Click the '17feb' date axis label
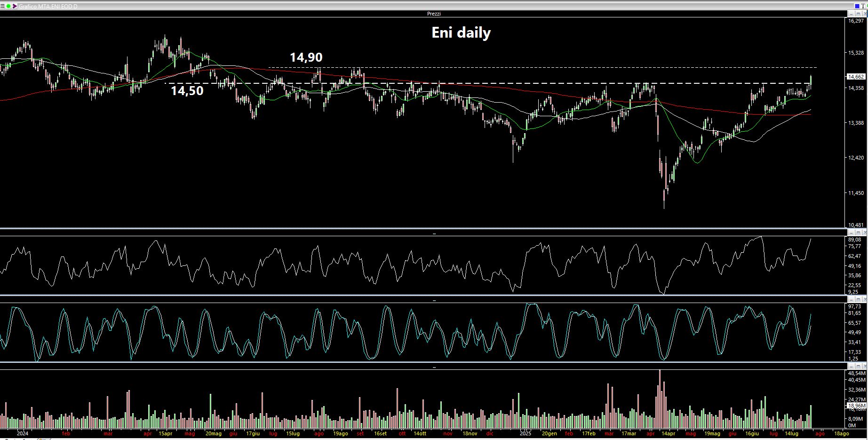The width and height of the screenshot is (868, 440). (x=589, y=433)
